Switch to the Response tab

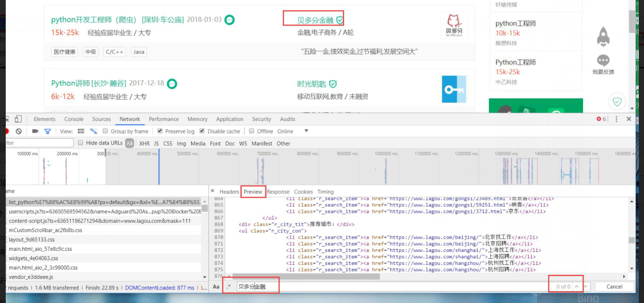(x=278, y=191)
